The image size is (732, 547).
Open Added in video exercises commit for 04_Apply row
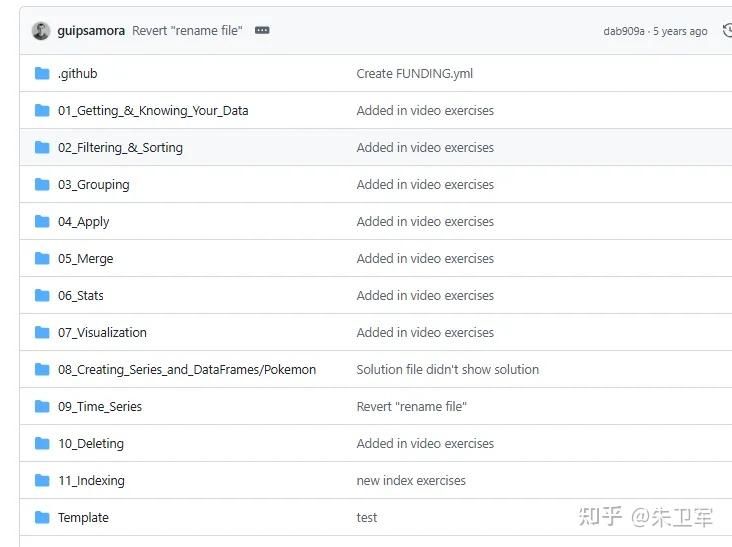(x=425, y=221)
